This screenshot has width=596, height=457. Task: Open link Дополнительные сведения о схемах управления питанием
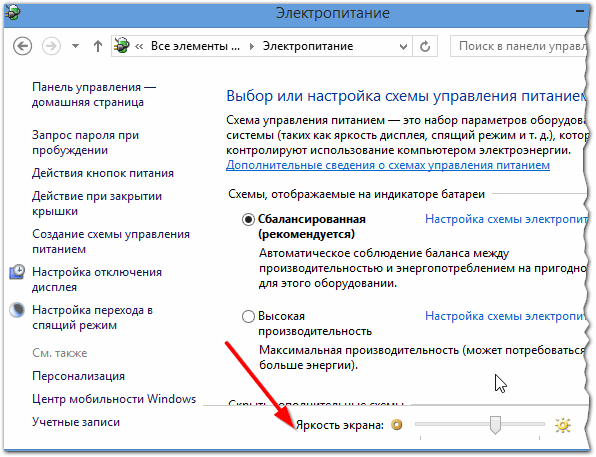[x=388, y=165]
